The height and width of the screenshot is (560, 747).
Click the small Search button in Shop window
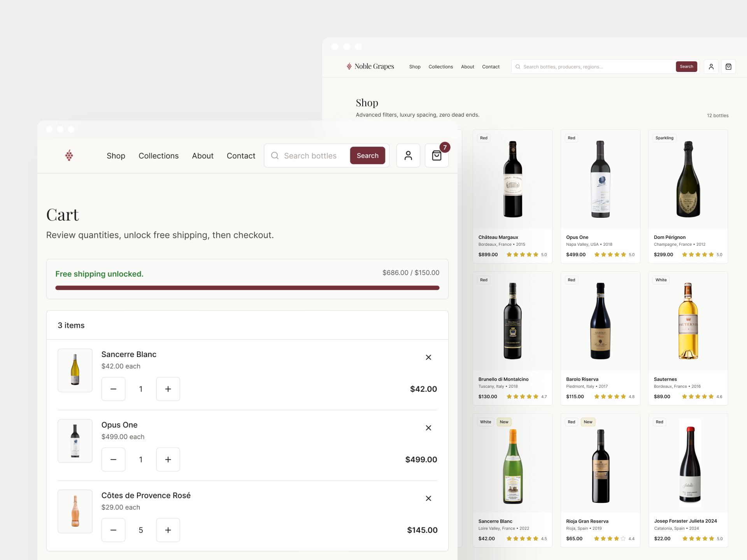coord(686,66)
